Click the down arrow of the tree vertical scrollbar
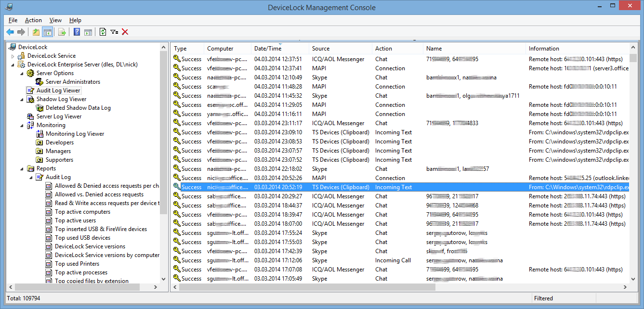Screen dimensions: 644x309 (x=163, y=279)
